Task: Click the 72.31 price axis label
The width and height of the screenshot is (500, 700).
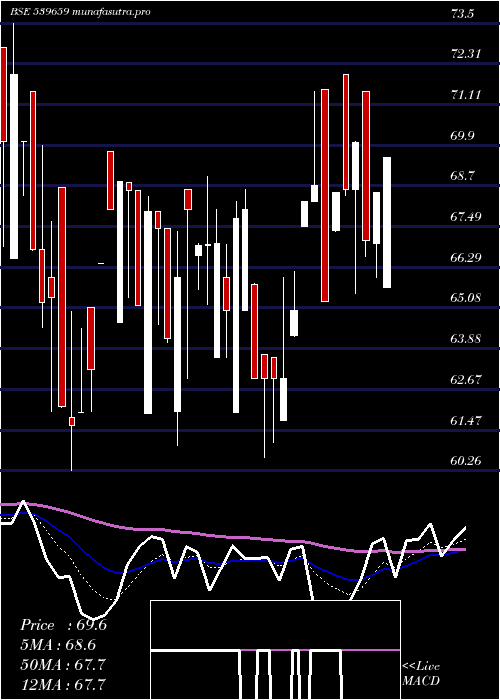Action: point(466,54)
